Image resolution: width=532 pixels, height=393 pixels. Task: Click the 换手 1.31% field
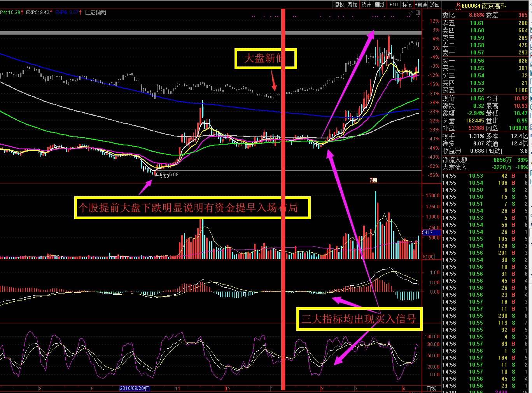(463, 136)
